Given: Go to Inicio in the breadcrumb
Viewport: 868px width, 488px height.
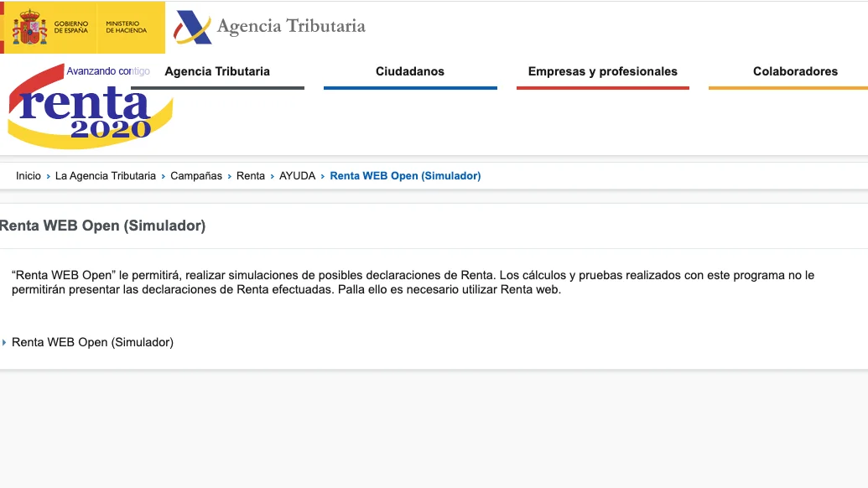Looking at the screenshot, I should tap(29, 176).
